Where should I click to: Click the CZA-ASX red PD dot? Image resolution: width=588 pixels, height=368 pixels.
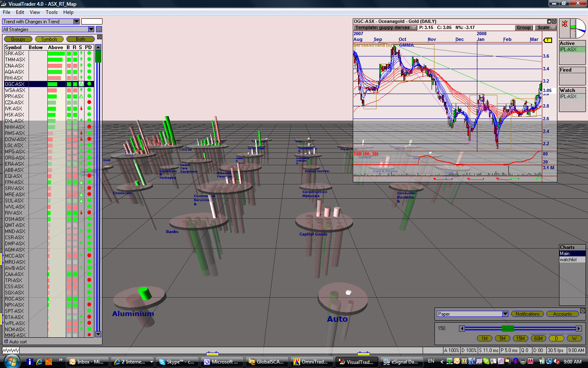point(89,102)
